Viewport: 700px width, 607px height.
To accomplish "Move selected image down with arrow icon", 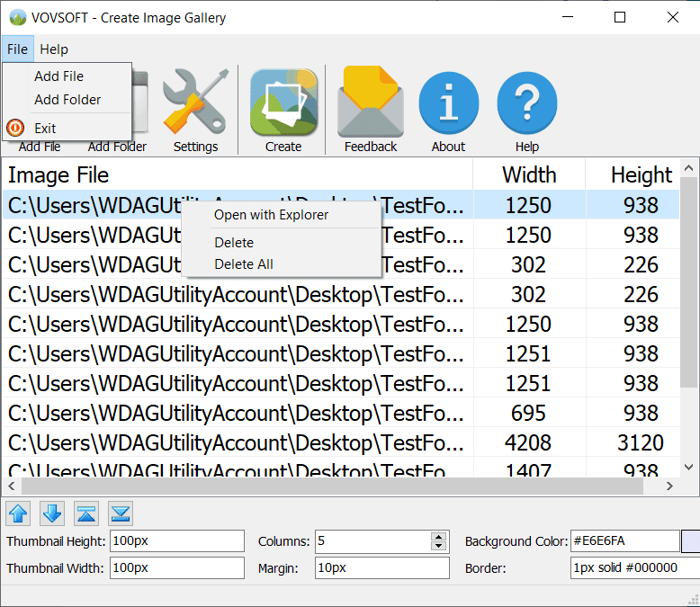I will coord(52,513).
